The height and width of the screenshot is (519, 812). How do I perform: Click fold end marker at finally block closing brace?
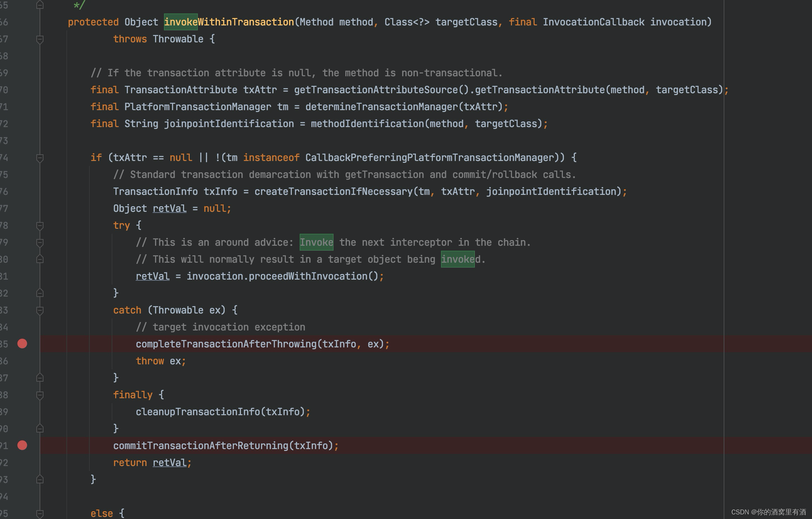[x=40, y=429]
